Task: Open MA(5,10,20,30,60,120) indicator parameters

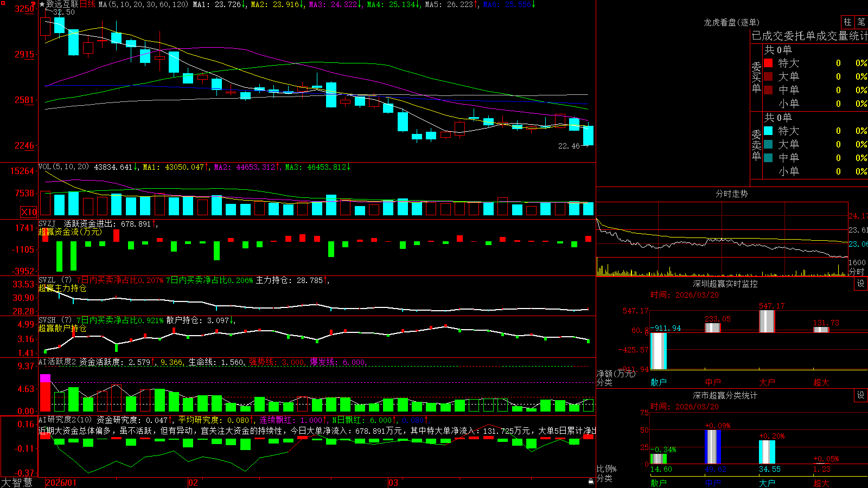Action: (x=143, y=4)
